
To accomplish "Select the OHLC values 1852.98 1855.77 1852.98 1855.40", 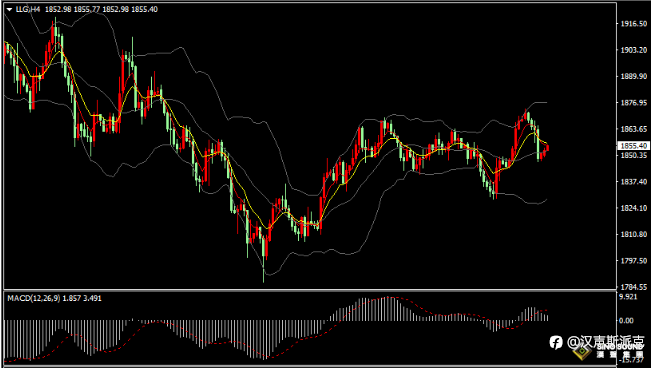I will pyautogui.click(x=101, y=9).
